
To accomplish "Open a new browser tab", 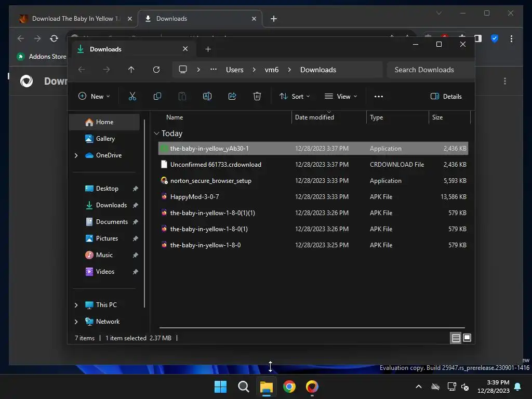I will pyautogui.click(x=274, y=19).
